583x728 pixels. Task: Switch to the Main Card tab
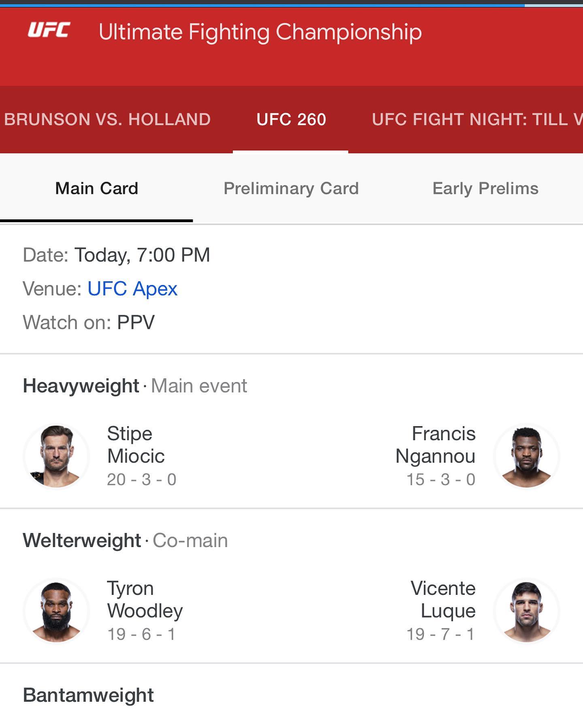(x=96, y=189)
